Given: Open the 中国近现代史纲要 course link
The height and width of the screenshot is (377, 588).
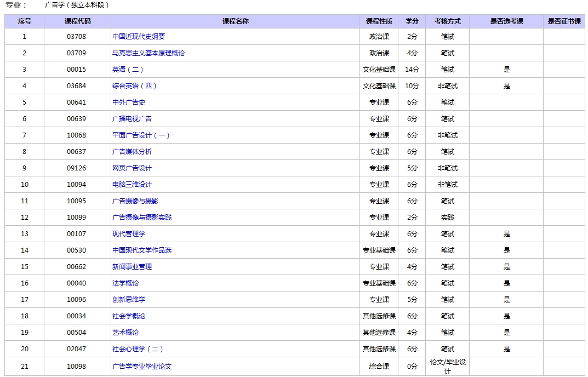Looking at the screenshot, I should (139, 36).
